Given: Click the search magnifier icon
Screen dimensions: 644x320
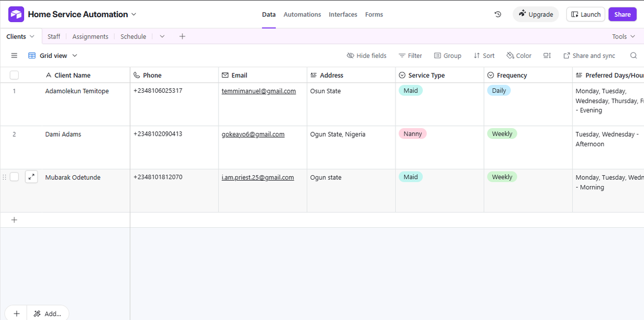Looking at the screenshot, I should [x=634, y=56].
